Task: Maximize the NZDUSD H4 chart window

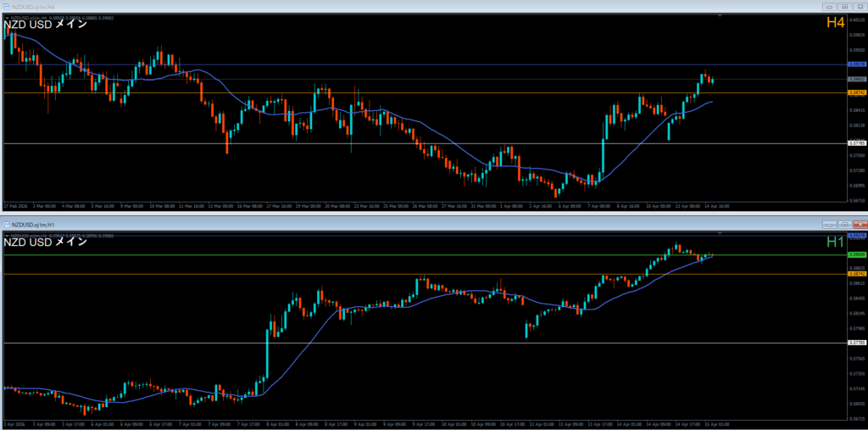Action: [x=843, y=6]
